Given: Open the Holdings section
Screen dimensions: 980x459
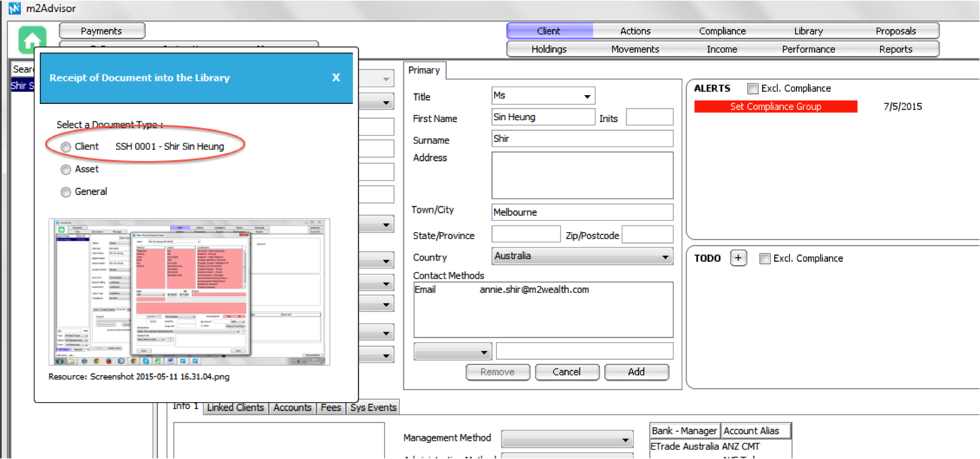Looking at the screenshot, I should click(x=549, y=49).
